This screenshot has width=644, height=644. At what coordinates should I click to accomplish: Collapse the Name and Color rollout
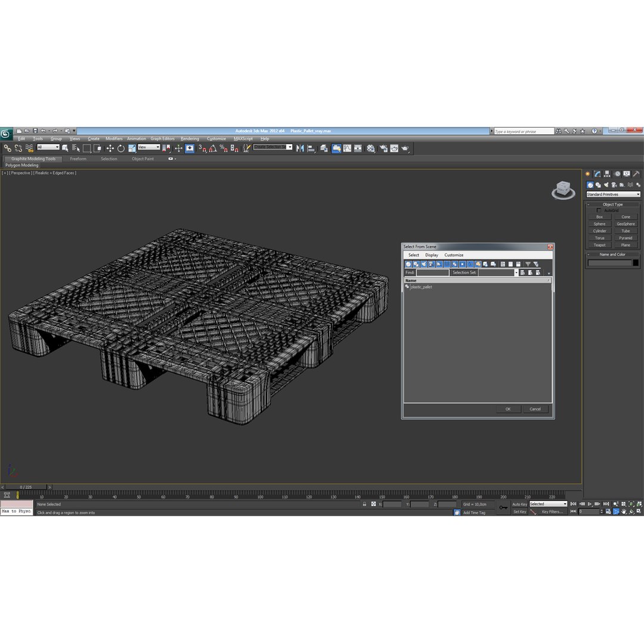pyautogui.click(x=612, y=254)
